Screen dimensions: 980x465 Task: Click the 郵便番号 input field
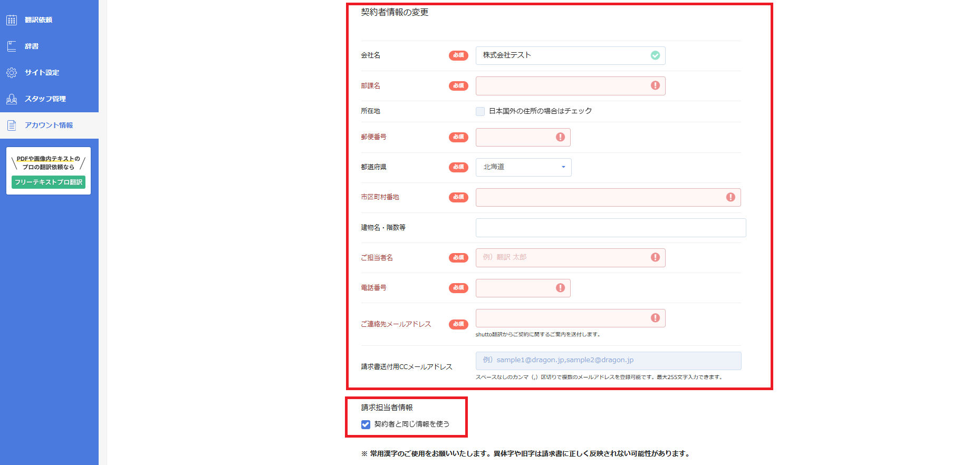click(523, 137)
